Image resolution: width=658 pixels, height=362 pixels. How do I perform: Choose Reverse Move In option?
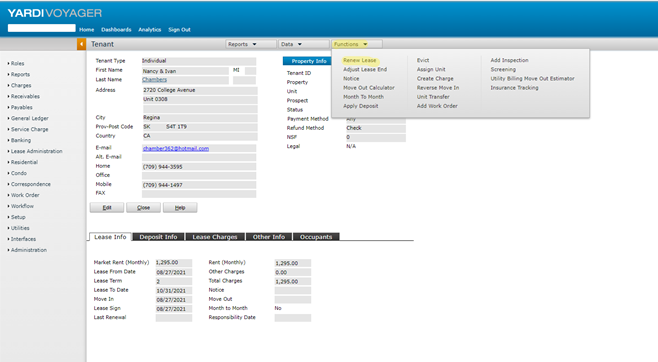pos(438,88)
